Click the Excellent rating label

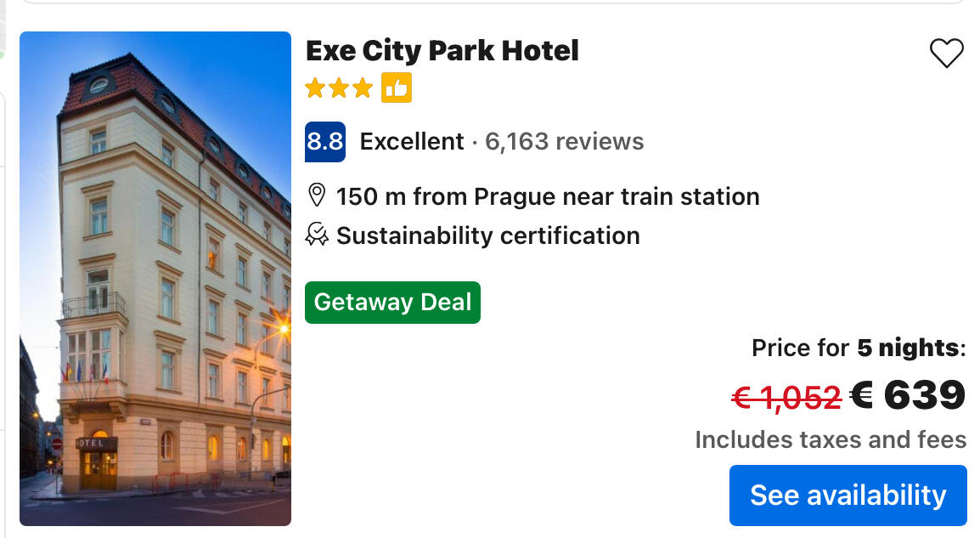(x=412, y=141)
